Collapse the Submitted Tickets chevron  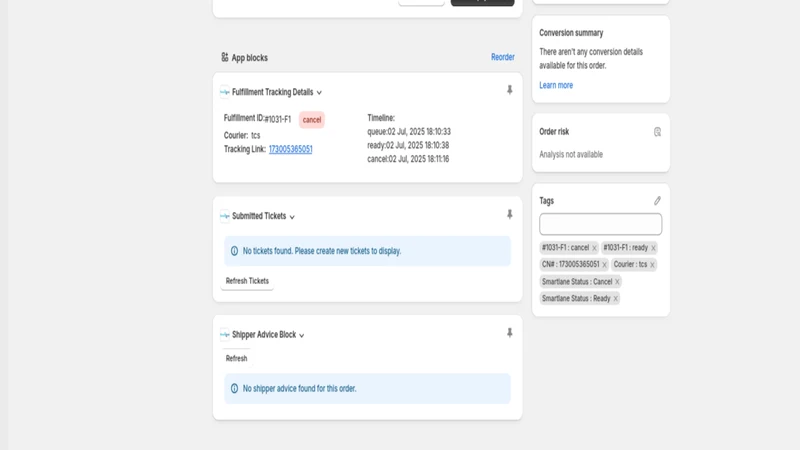(292, 217)
